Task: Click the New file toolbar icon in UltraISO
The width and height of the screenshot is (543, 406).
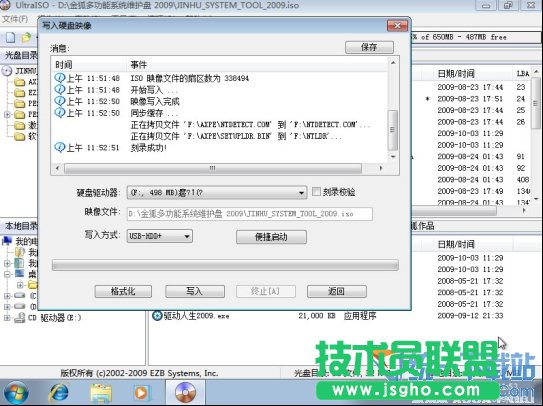Action: point(11,37)
